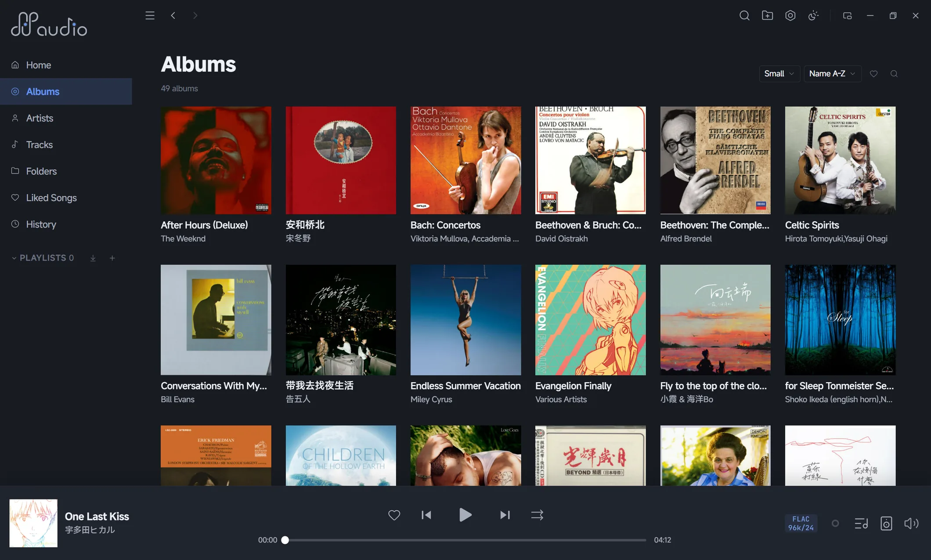Open the After Hours (Deluxe) album cover

(216, 160)
